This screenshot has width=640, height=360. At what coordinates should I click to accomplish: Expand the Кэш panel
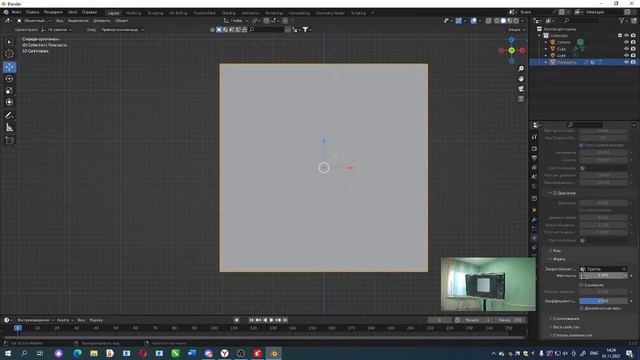coord(557,251)
